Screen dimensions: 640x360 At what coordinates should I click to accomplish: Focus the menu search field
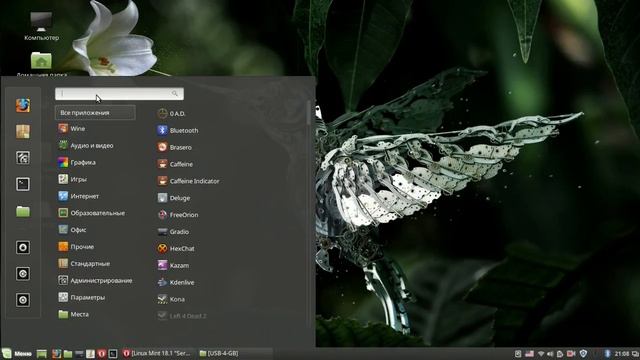point(119,93)
